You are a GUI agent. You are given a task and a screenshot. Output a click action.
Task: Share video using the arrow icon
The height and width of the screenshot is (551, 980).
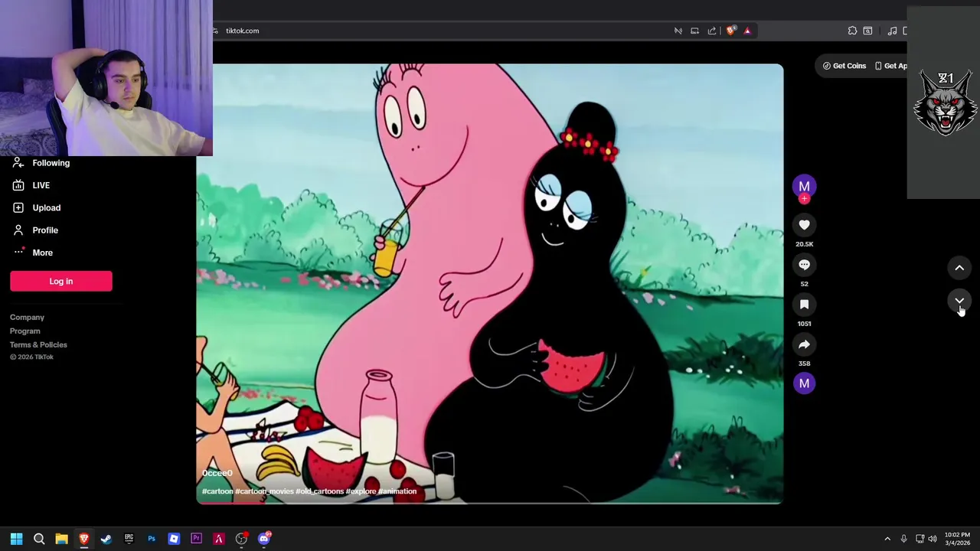coord(804,344)
